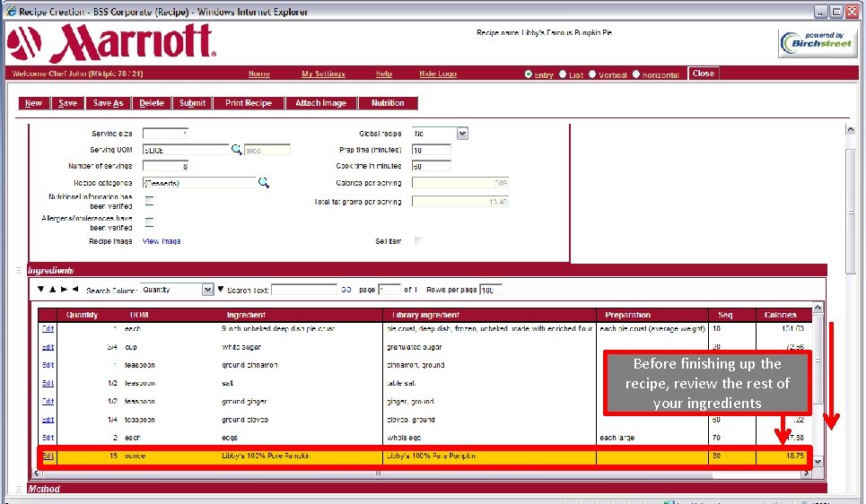Edit the eggs ingredient row
This screenshot has height=504, width=866.
[48, 438]
